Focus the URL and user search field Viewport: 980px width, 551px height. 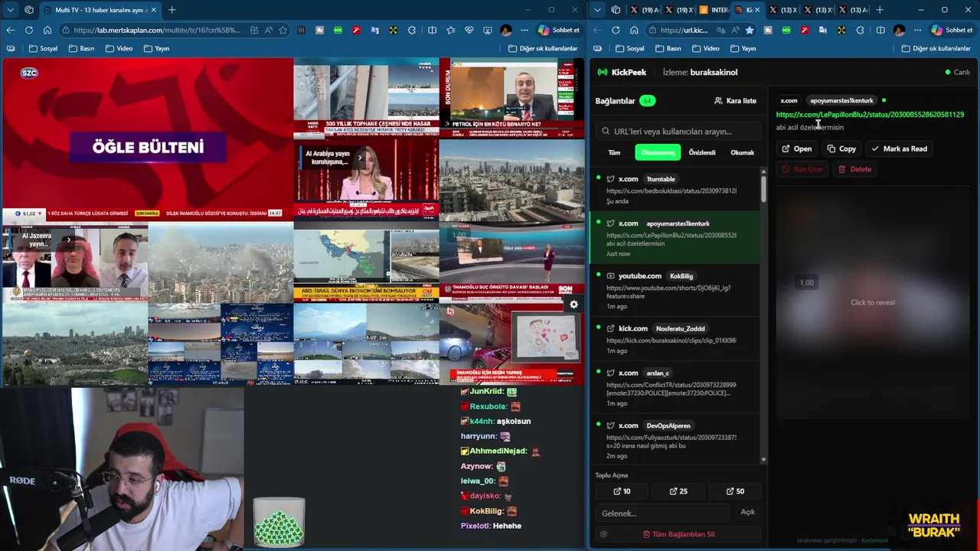coord(677,131)
